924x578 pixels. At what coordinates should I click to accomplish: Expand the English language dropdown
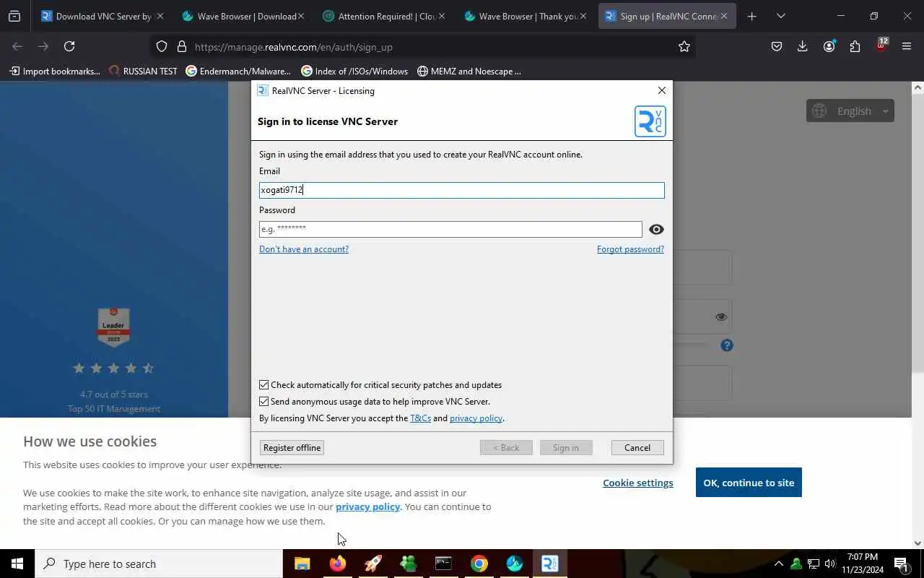point(850,111)
